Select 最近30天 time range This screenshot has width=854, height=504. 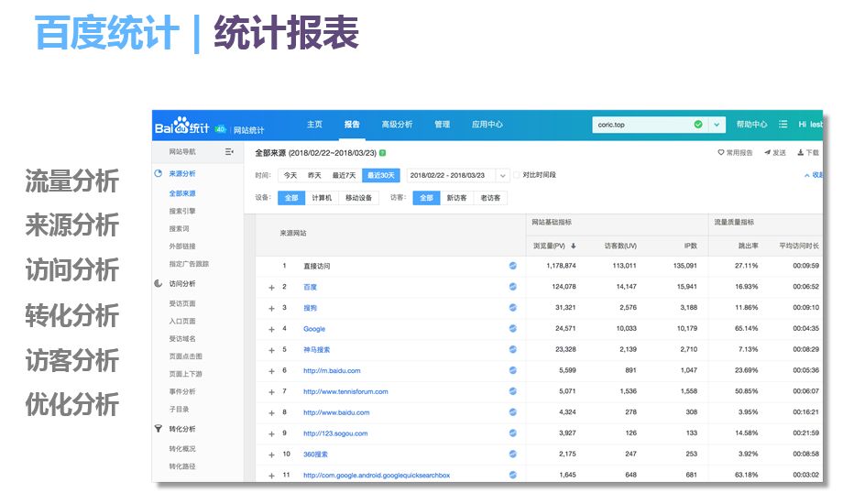380,175
